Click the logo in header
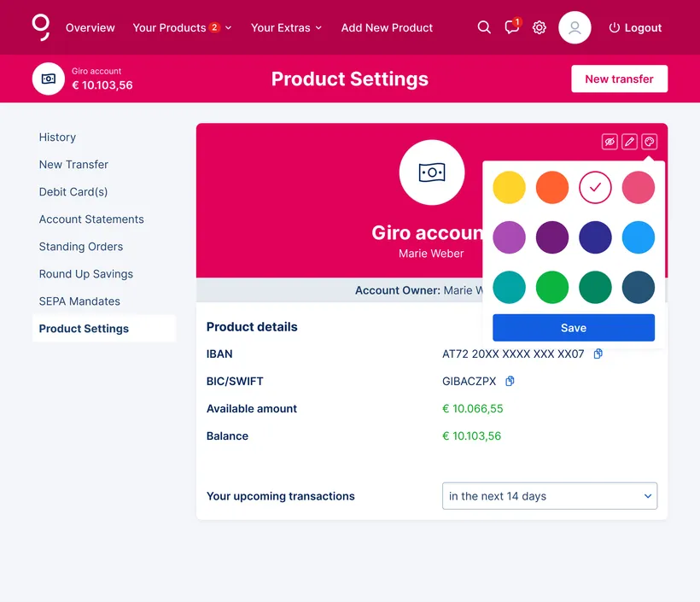The width and height of the screenshot is (700, 602). (x=41, y=27)
